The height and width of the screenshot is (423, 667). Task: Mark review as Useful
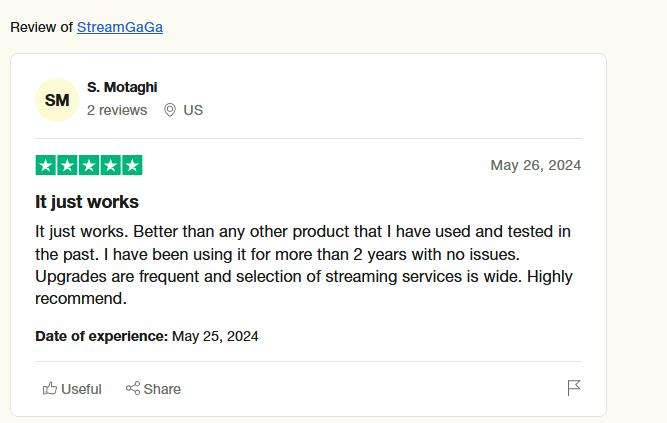point(72,389)
